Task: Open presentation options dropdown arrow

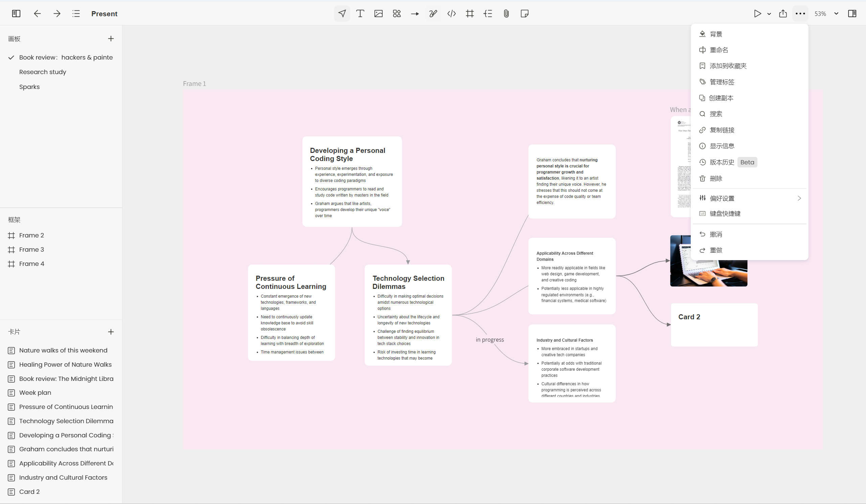Action: [x=769, y=14]
